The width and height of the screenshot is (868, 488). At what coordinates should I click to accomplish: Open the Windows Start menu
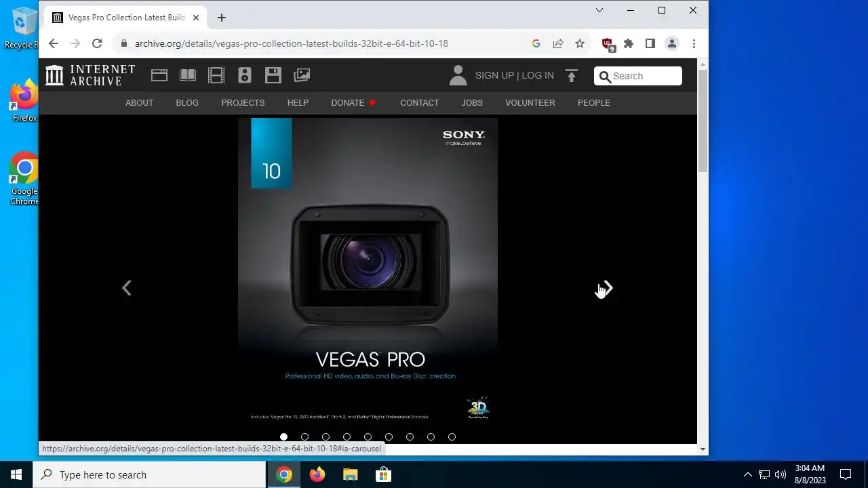coord(16,474)
